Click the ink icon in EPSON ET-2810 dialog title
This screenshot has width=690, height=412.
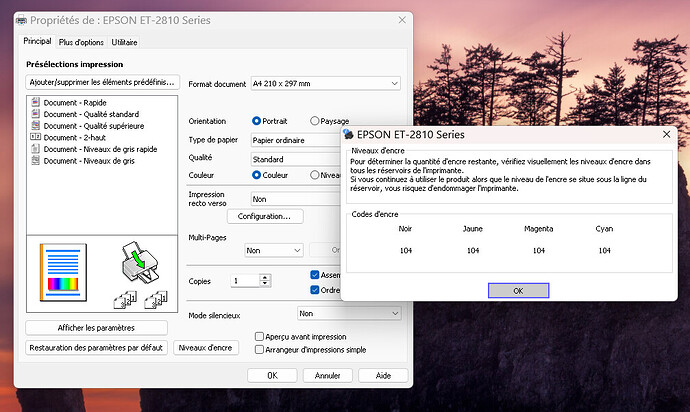click(x=349, y=134)
